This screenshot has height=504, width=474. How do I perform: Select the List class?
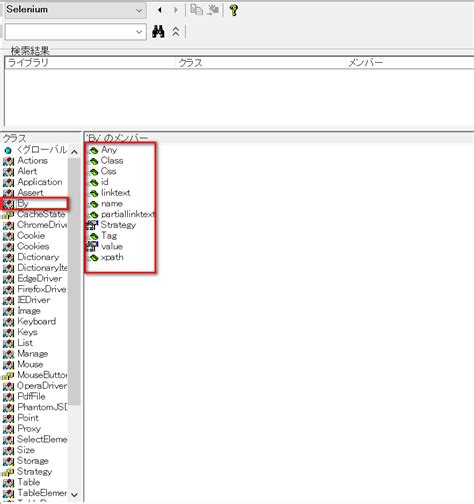pyautogui.click(x=18, y=343)
